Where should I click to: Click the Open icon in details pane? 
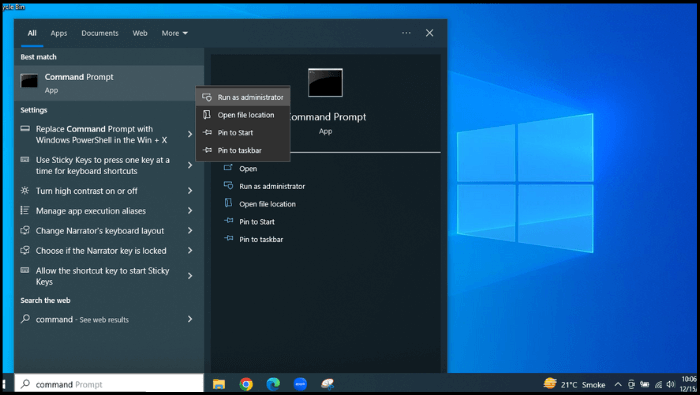tap(228, 168)
